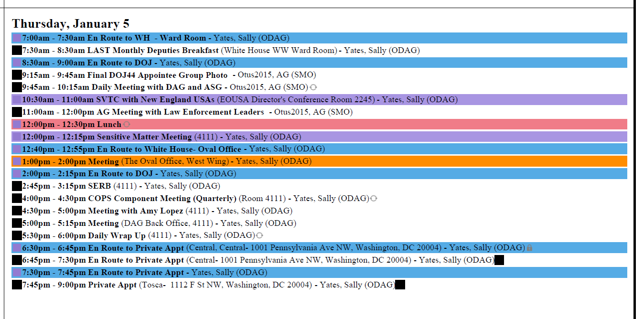
Task: Click the recurrence icon after Daily Meeting with DAG and ASG
Action: pos(313,87)
